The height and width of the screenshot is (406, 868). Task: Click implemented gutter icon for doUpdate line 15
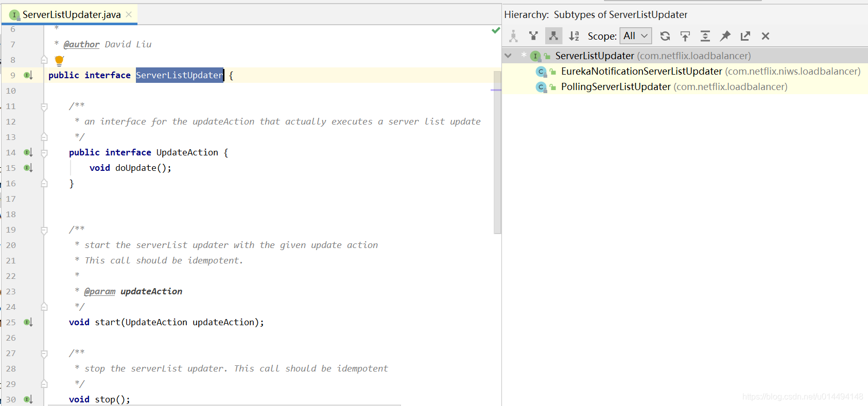pos(28,168)
